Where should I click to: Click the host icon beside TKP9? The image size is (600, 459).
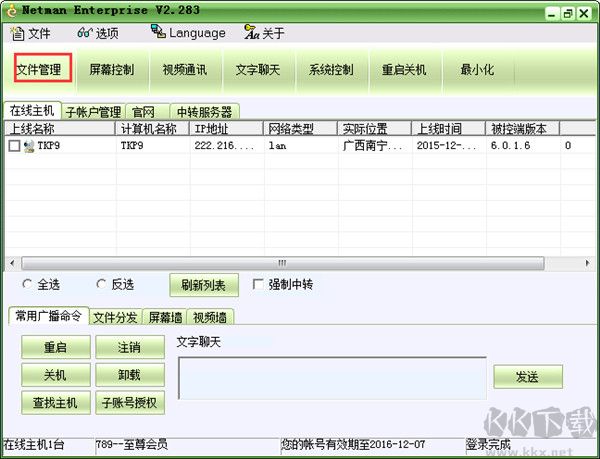click(x=29, y=146)
